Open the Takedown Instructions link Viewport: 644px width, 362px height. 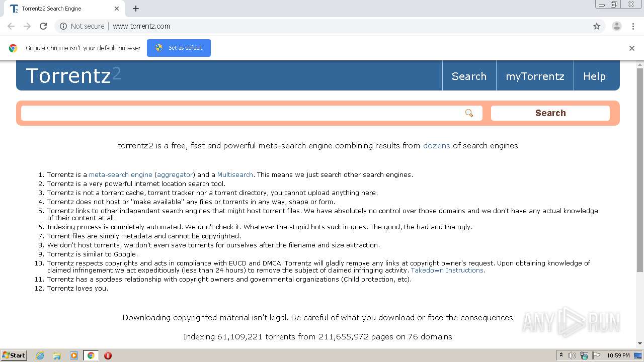447,270
